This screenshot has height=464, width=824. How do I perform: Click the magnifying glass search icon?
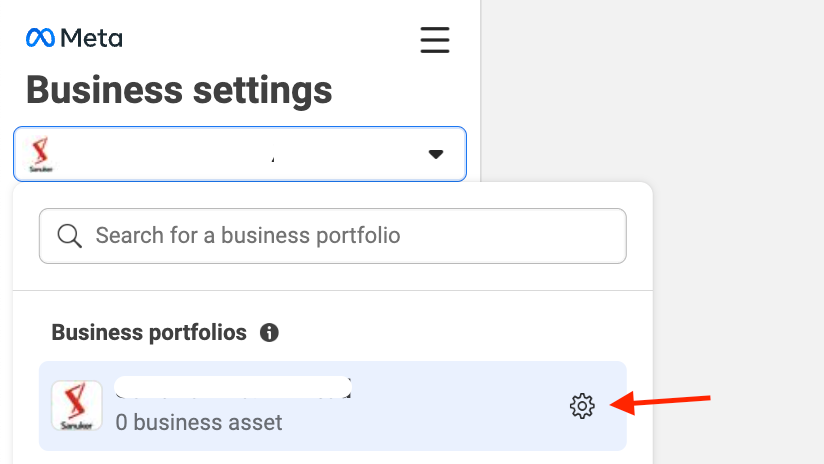tap(69, 236)
